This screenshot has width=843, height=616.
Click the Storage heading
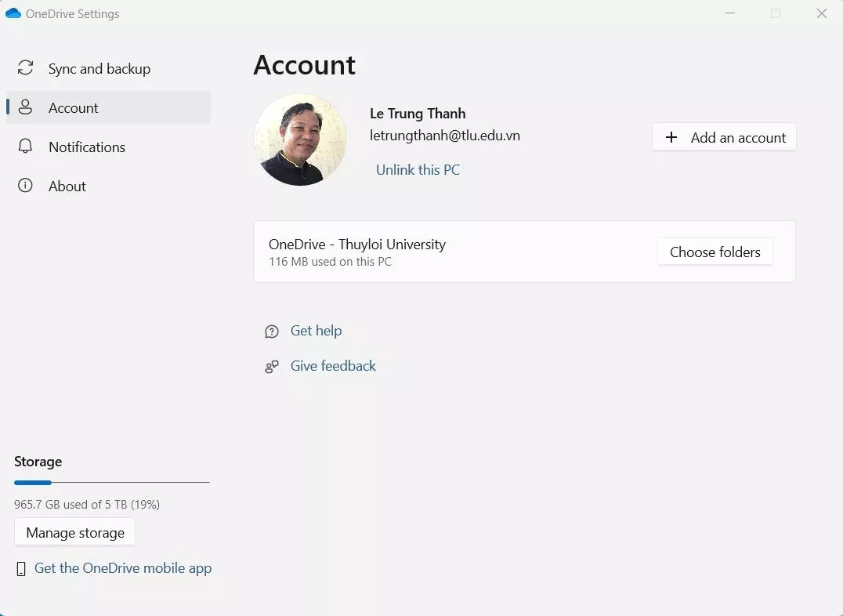point(38,462)
